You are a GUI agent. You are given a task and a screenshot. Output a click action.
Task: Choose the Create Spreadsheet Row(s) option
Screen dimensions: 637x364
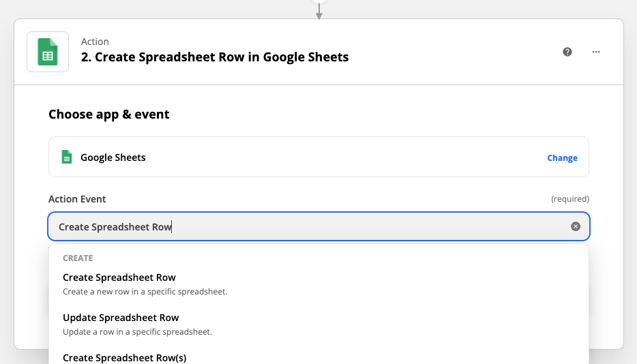[124, 358]
